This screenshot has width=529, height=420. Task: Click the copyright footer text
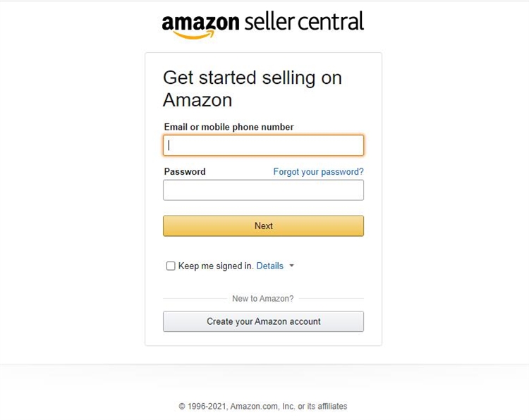click(x=263, y=406)
